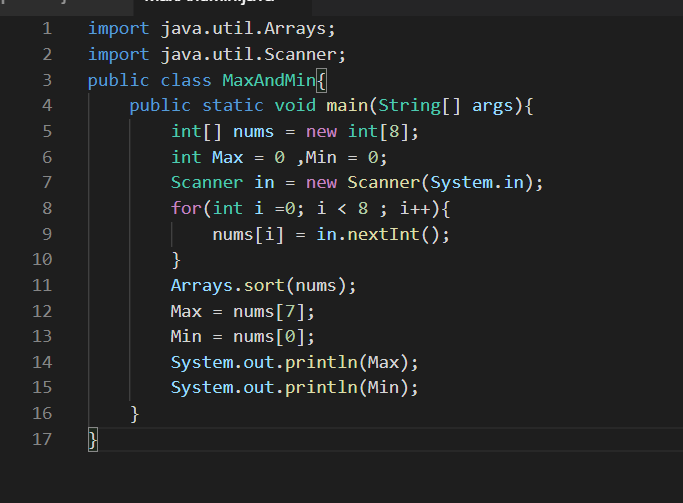Click line number 1 in the gutter
The width and height of the screenshot is (683, 503).
47,29
